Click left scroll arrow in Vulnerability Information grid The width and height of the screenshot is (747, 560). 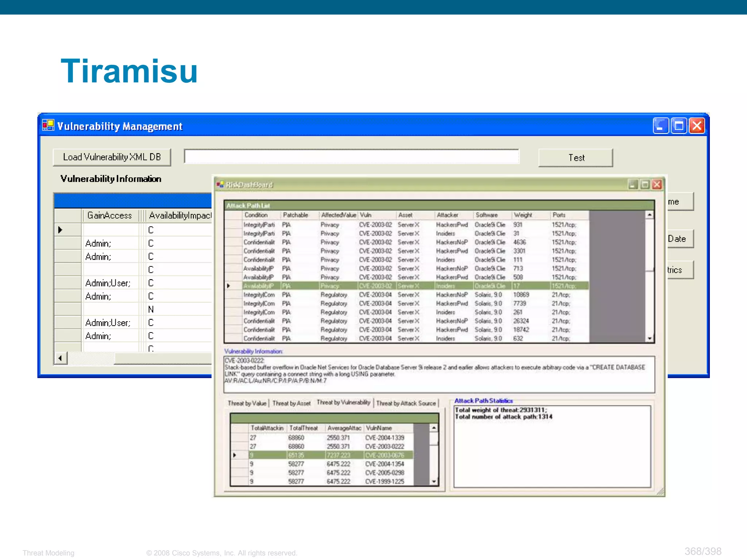(x=61, y=358)
